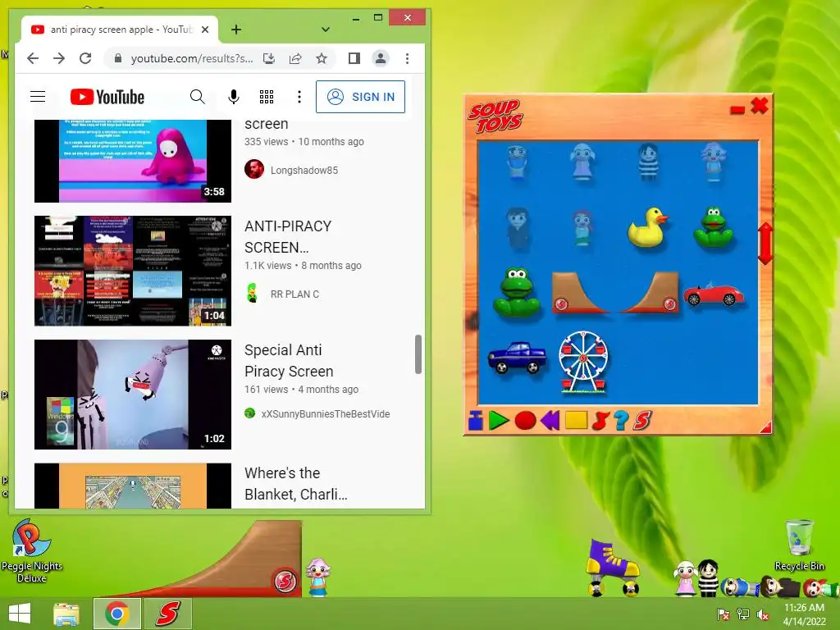Click the share page icon in address bar
Screen dimensions: 840x630
pos(295,58)
